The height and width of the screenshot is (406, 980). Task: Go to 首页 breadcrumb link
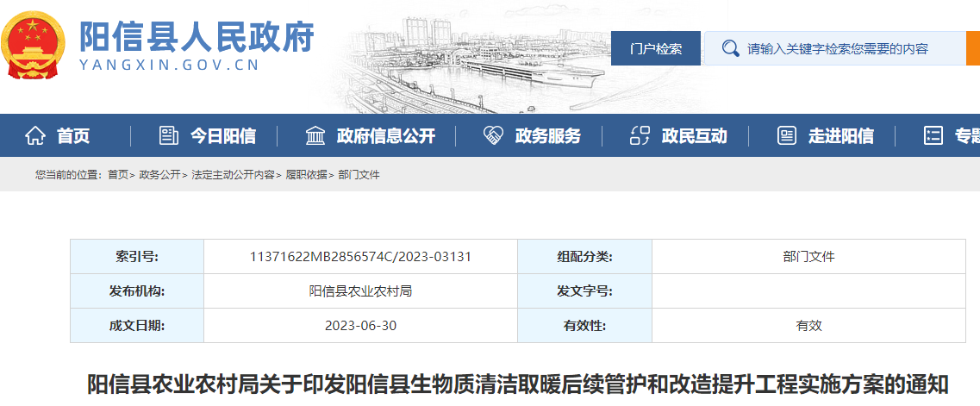point(117,175)
